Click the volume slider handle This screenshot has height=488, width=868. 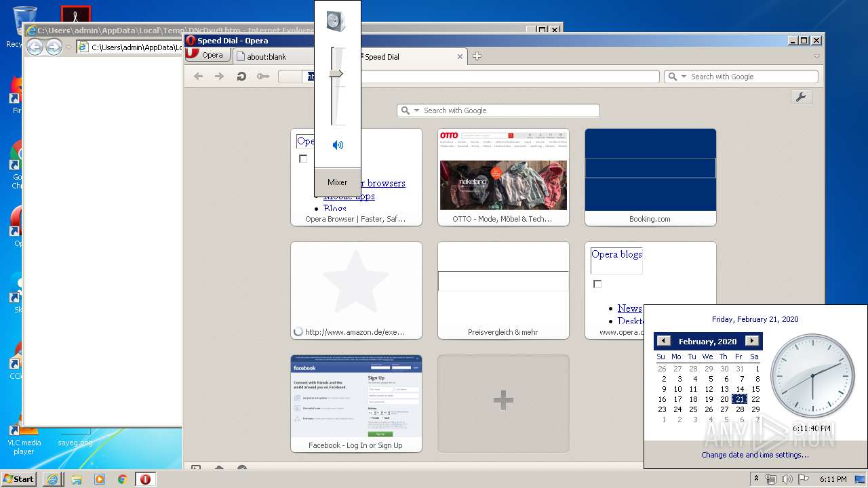[x=336, y=73]
